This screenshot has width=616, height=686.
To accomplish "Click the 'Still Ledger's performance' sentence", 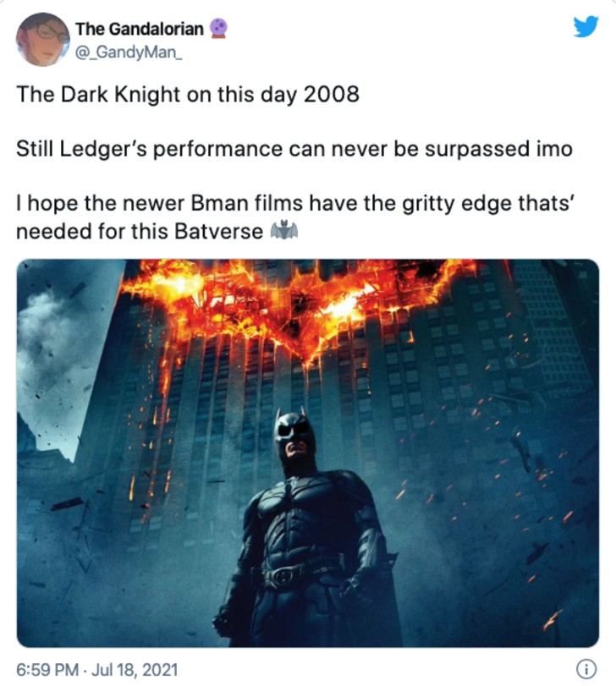I will pyautogui.click(x=294, y=149).
